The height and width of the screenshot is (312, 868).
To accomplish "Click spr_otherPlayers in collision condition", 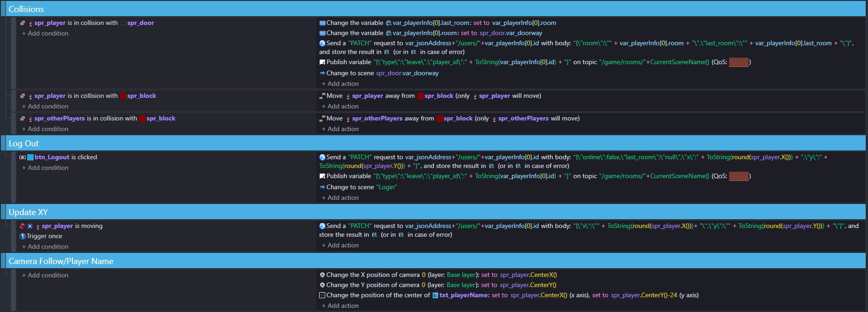I will (x=59, y=119).
